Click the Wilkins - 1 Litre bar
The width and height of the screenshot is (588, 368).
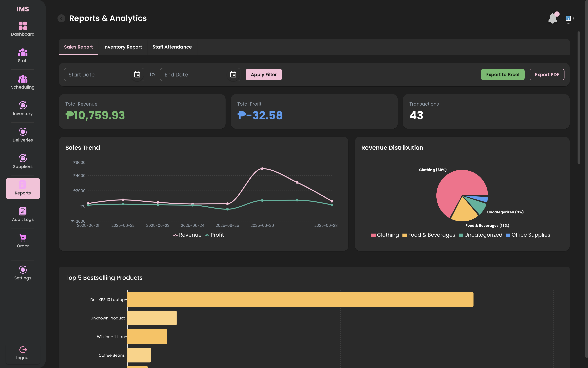coord(147,337)
